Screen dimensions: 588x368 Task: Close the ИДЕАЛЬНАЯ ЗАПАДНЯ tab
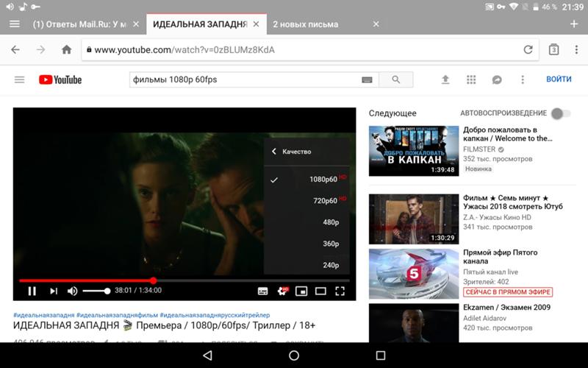(256, 24)
